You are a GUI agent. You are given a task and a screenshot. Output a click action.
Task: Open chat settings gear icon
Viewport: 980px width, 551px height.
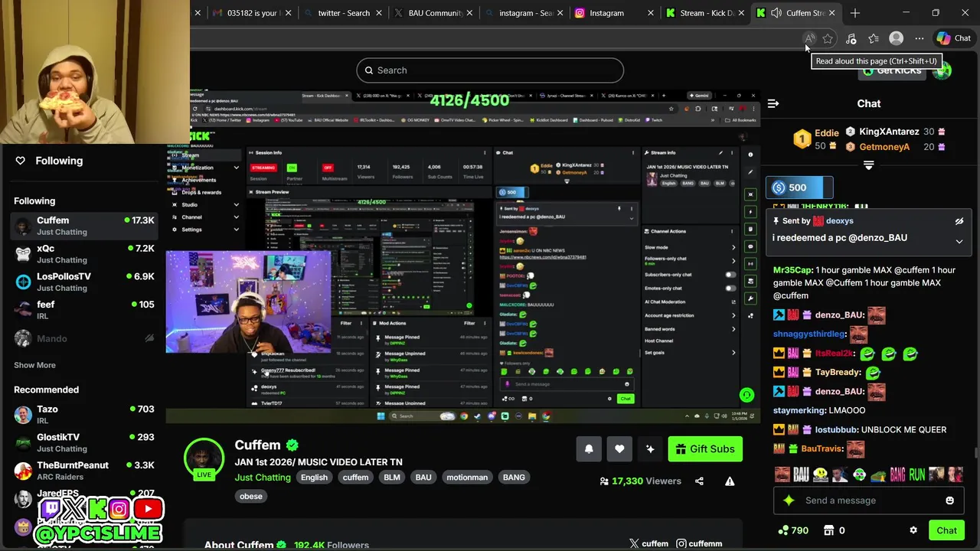click(913, 530)
